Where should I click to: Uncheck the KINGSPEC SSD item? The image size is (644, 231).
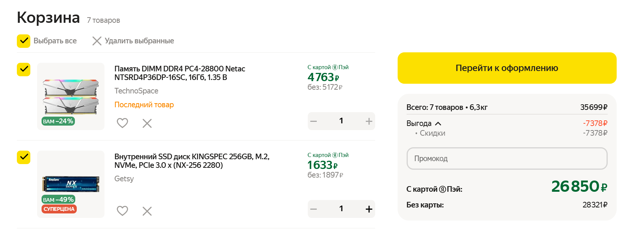coord(24,157)
